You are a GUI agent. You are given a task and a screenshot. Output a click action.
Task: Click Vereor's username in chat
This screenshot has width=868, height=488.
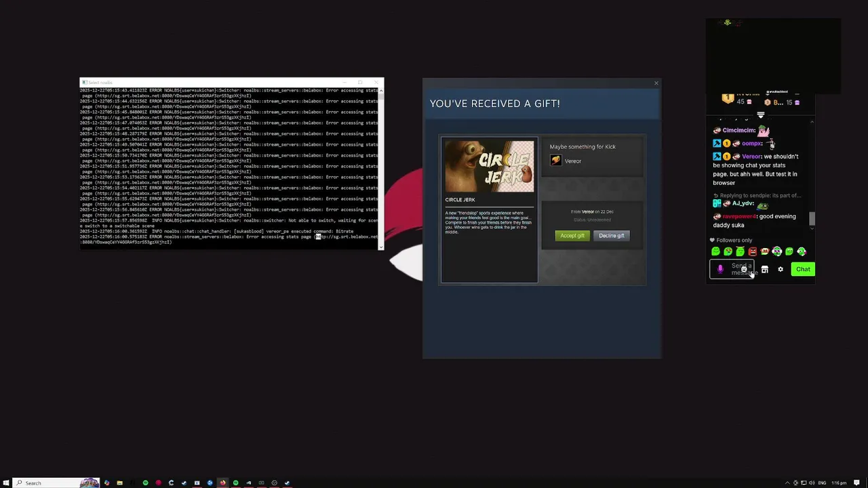coord(751,156)
